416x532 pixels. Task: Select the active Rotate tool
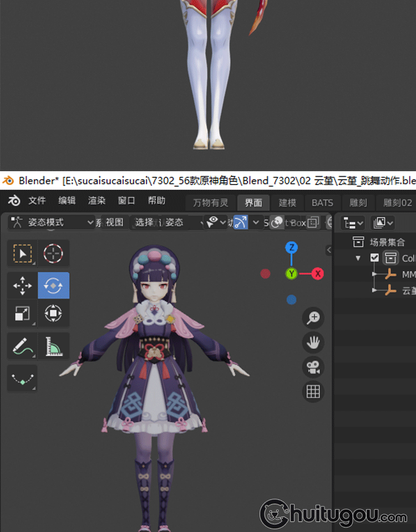53,285
